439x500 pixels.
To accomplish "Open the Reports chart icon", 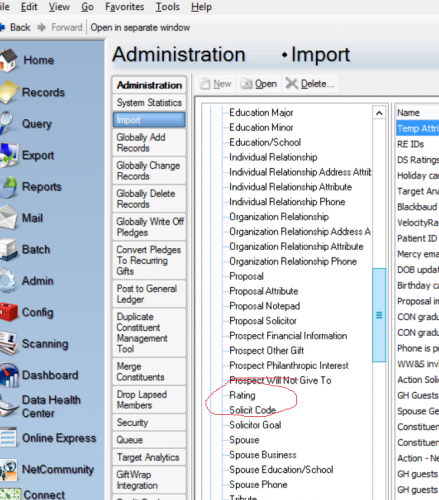I will click(9, 187).
